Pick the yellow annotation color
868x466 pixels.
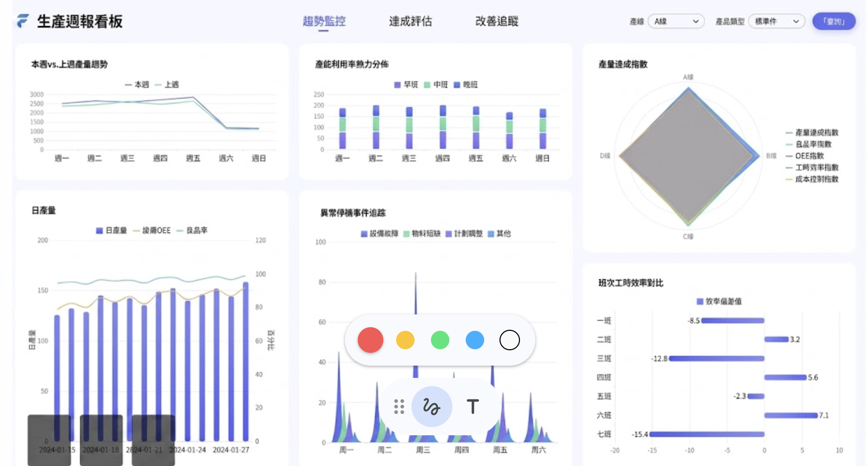click(405, 340)
